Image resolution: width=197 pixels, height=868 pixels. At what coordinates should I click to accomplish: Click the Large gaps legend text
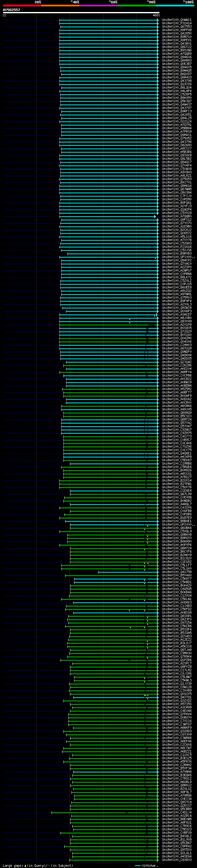[x=13, y=865]
